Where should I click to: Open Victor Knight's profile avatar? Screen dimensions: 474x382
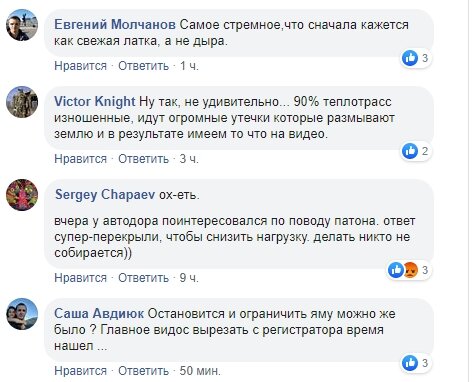tap(22, 102)
